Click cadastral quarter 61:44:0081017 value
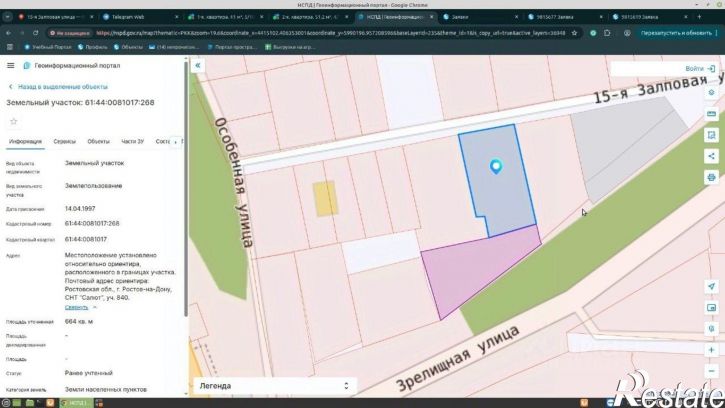 pyautogui.click(x=86, y=239)
